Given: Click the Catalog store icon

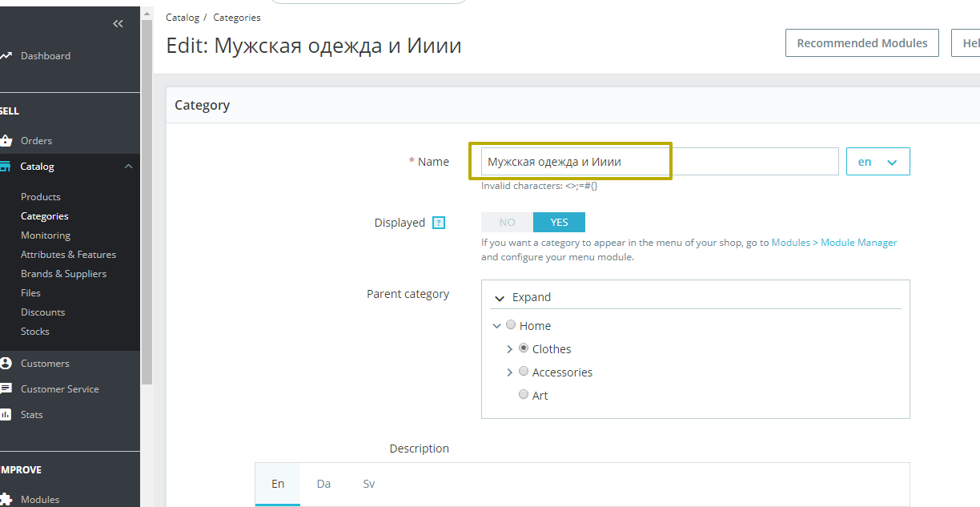Looking at the screenshot, I should [6, 167].
